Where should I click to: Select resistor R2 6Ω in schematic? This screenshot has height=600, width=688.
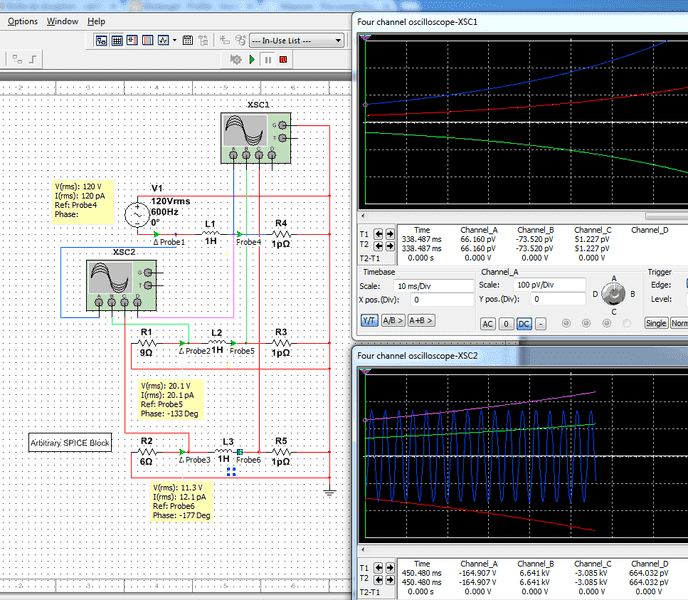(147, 452)
